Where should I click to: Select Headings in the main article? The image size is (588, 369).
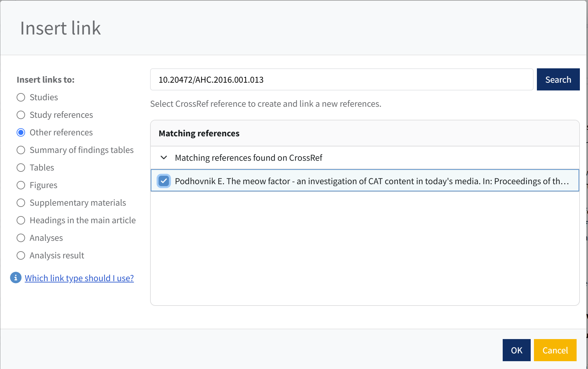(x=21, y=220)
